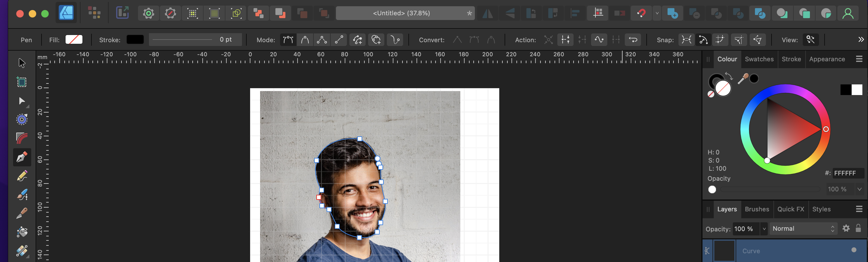Screen dimensions: 868x262
Task: Switch to the Swatches tab
Action: pyautogui.click(x=759, y=59)
